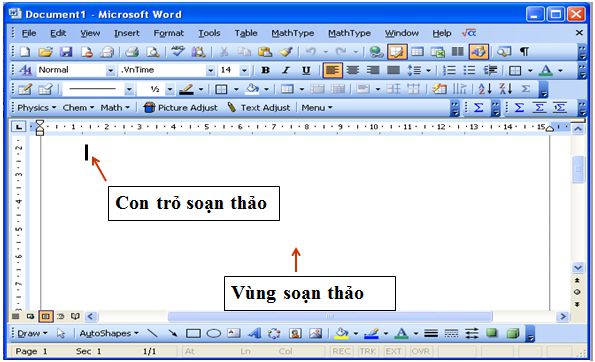This screenshot has width=595, height=362.
Task: Select the Arrow drawing tool
Action: click(173, 333)
